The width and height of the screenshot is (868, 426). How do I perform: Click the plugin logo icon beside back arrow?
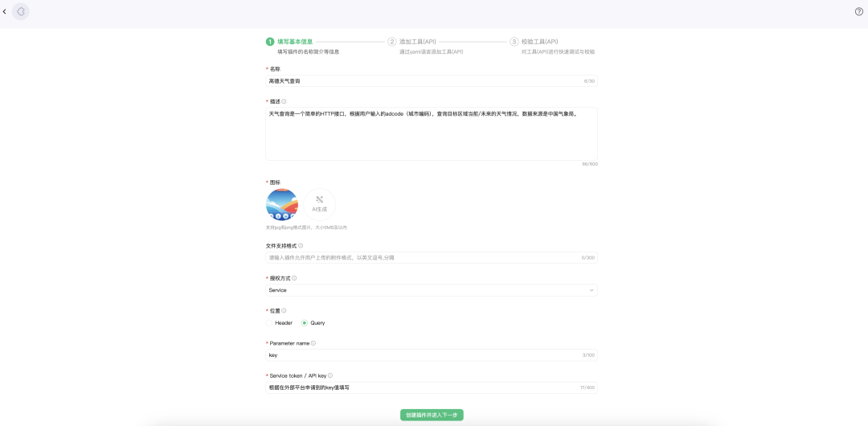(x=21, y=11)
